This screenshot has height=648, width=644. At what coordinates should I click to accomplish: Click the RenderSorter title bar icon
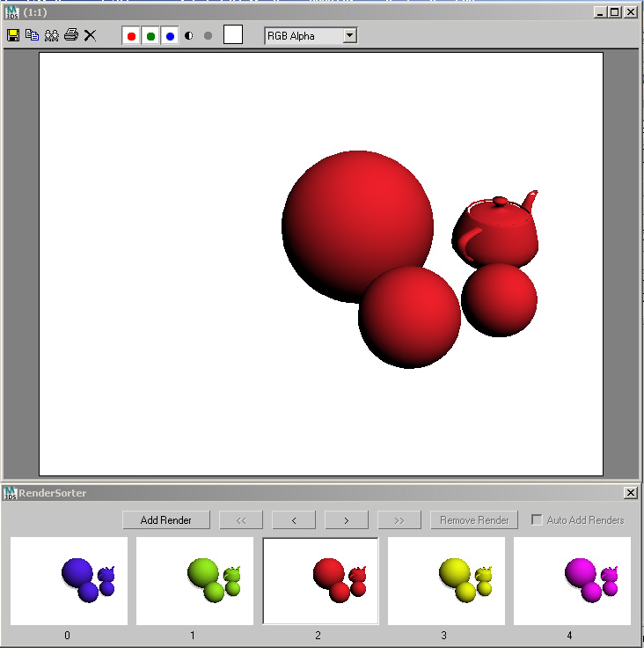[x=10, y=493]
